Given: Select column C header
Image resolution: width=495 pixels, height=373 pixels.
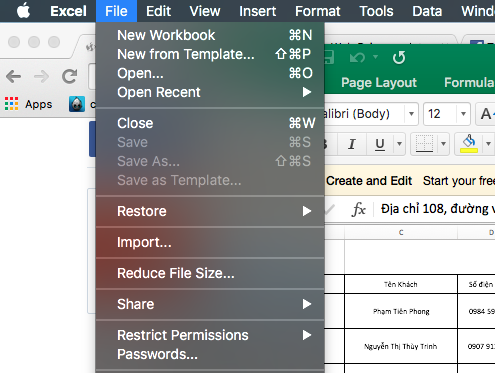Looking at the screenshot, I should [401, 232].
